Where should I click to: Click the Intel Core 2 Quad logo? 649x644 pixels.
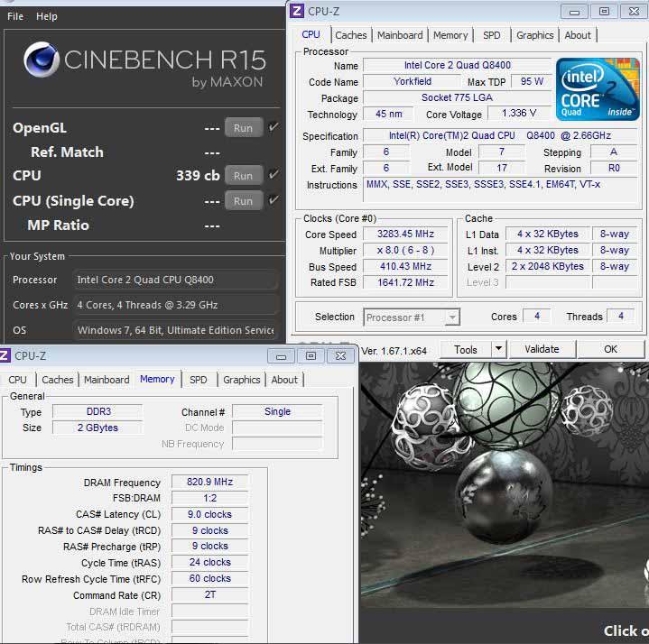[598, 89]
